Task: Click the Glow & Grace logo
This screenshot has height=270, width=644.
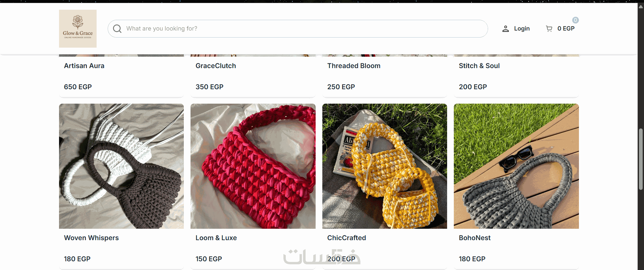Action: tap(78, 29)
